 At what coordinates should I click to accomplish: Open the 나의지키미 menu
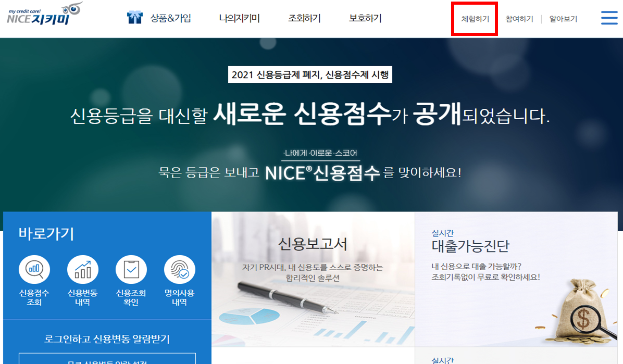tap(239, 18)
